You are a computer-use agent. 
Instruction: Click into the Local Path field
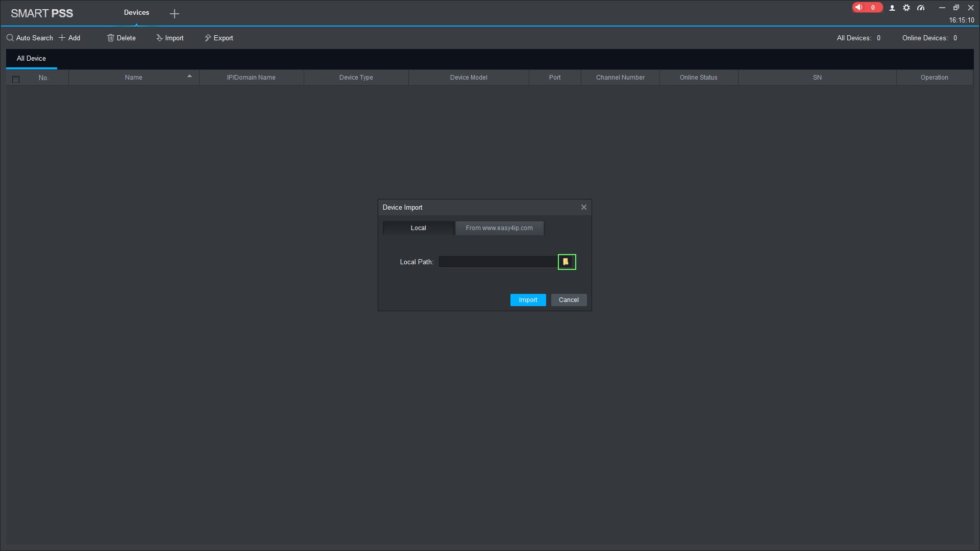498,262
